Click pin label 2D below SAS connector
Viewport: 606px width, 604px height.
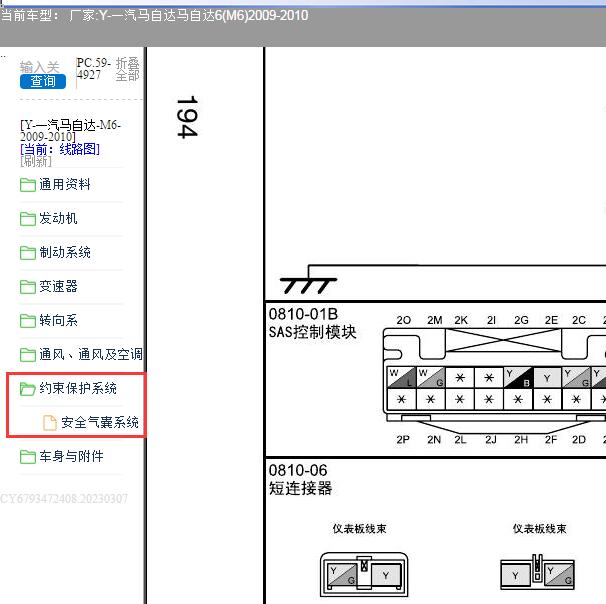tap(579, 440)
